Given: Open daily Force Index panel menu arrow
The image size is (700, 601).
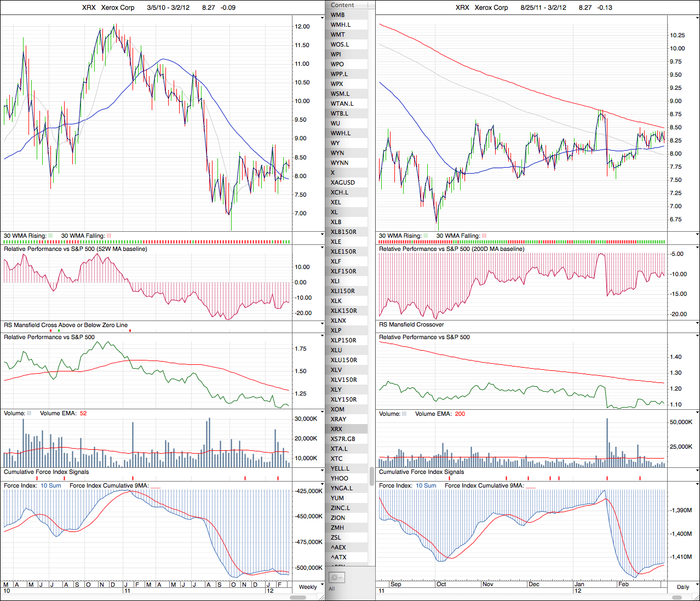Looking at the screenshot, I should [x=697, y=484].
